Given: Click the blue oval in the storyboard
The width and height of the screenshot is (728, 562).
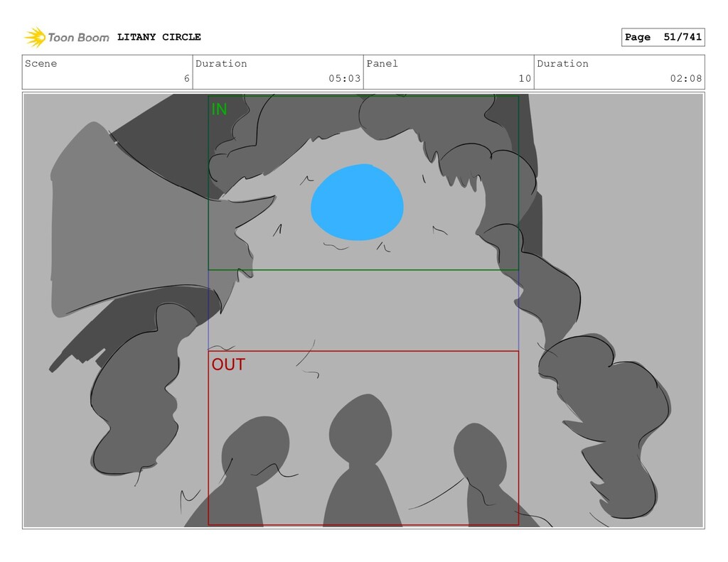Looking at the screenshot, I should coord(357,202).
